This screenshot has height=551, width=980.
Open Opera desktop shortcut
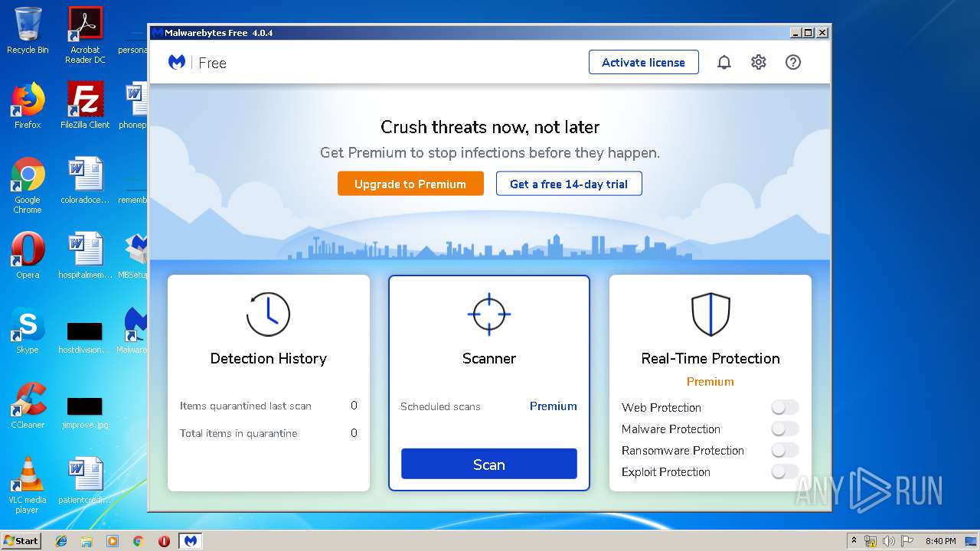click(28, 256)
